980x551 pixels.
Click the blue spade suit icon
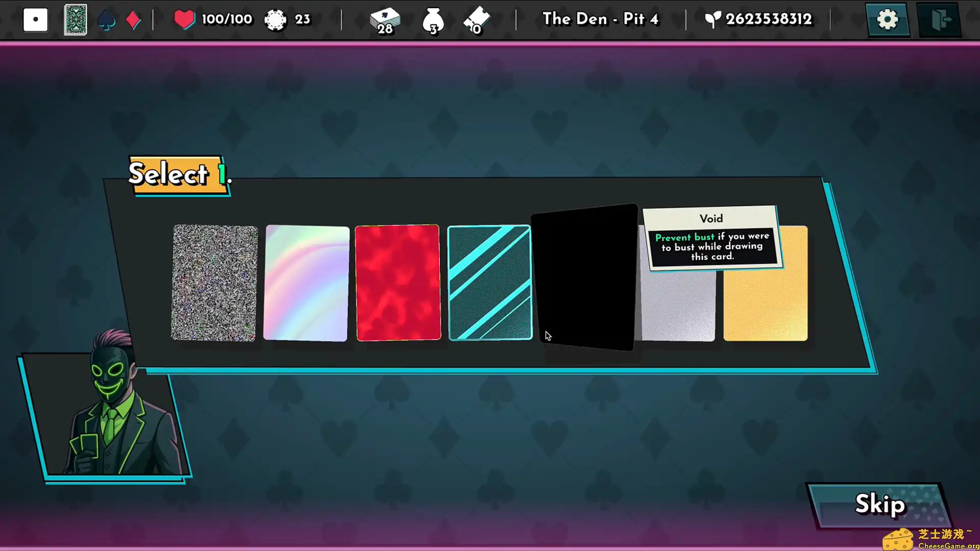pyautogui.click(x=106, y=20)
